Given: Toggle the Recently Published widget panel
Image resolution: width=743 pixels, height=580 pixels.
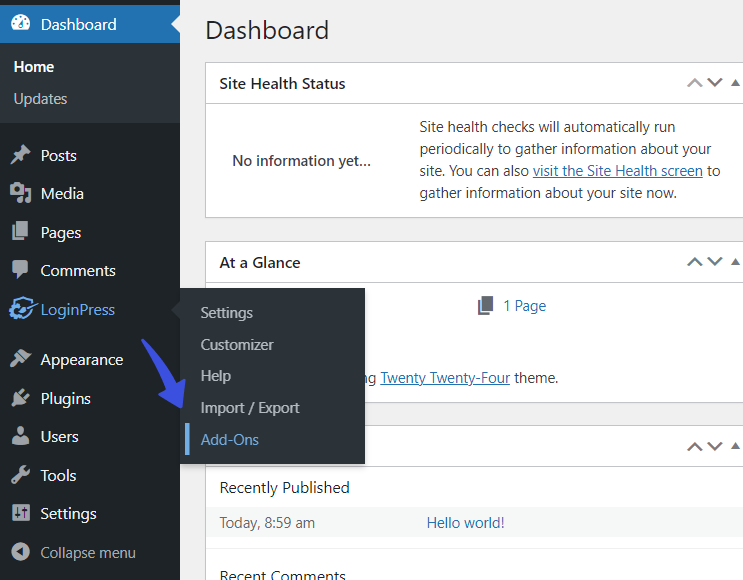Looking at the screenshot, I should (735, 446).
